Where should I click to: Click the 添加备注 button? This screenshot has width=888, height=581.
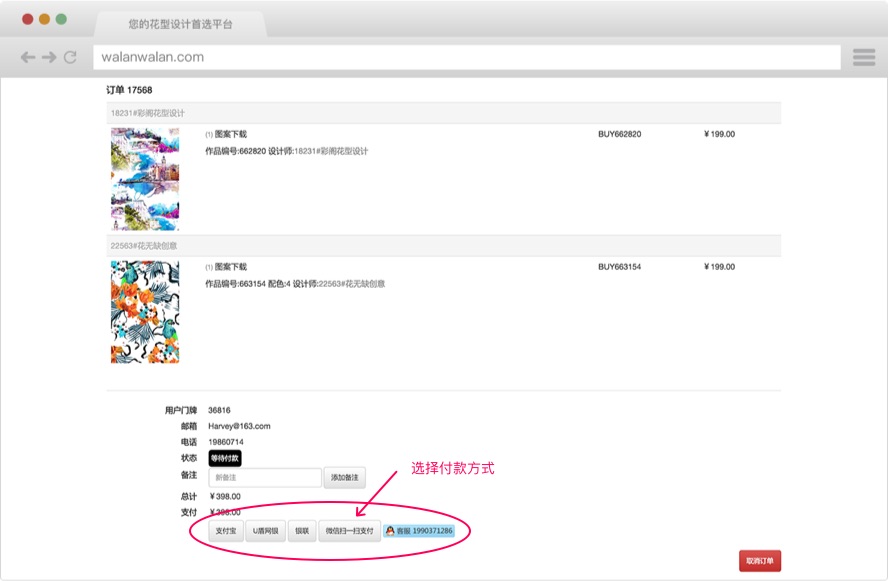pos(344,478)
